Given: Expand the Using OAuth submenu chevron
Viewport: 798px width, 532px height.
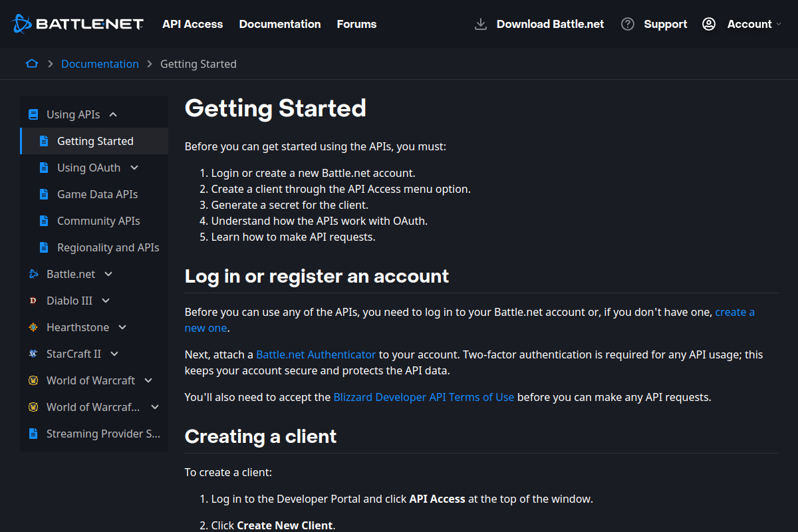Looking at the screenshot, I should (134, 168).
